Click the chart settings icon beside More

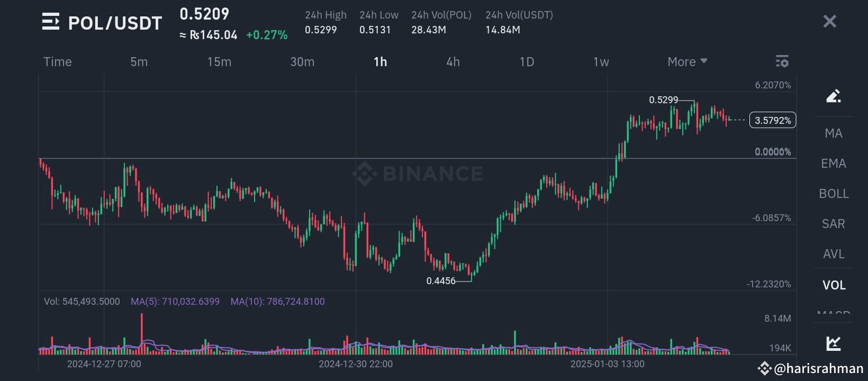782,61
